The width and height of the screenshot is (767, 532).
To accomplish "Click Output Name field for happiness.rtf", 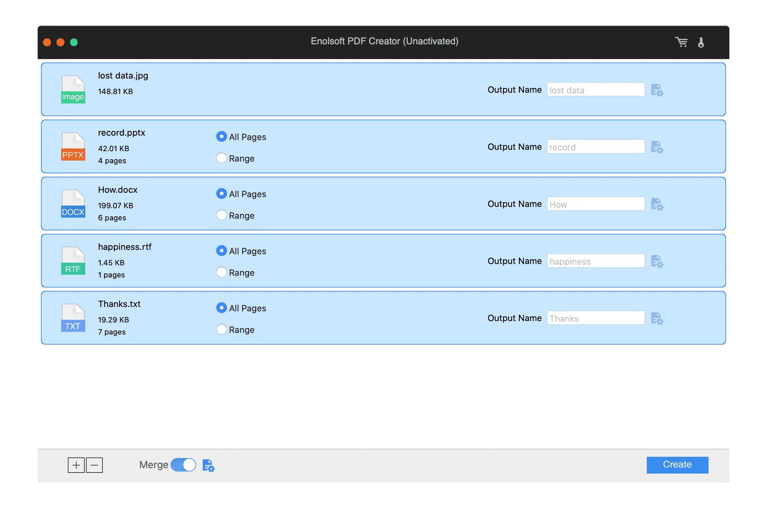I will 596,261.
